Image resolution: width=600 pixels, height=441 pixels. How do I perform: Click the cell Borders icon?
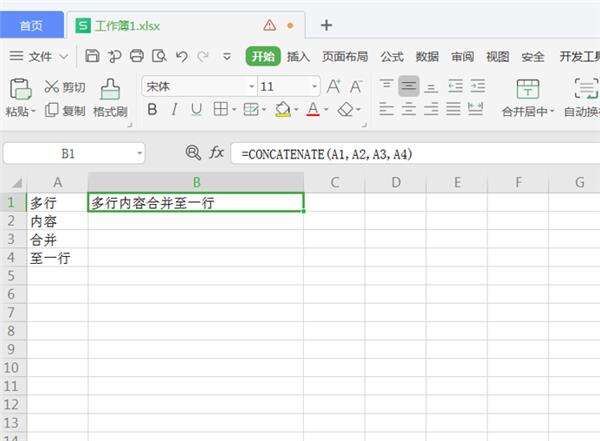pos(221,109)
